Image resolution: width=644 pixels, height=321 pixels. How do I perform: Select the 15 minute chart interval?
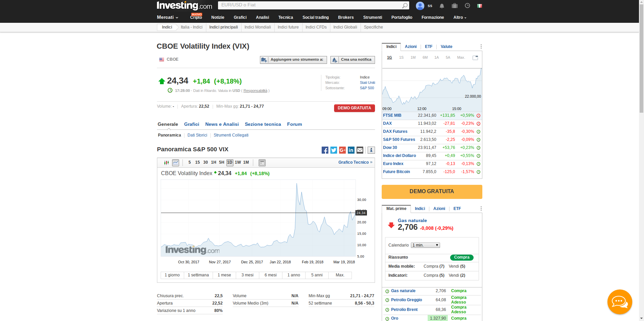(198, 162)
